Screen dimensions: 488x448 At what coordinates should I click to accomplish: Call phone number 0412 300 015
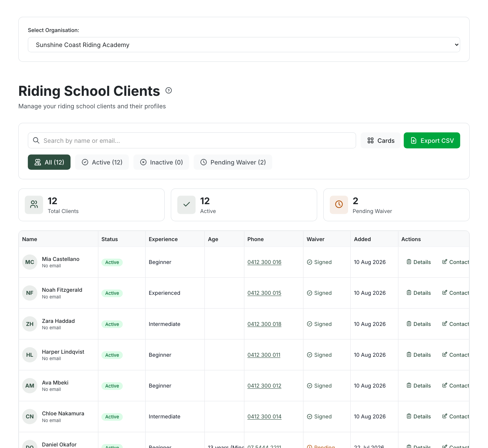[x=264, y=293]
